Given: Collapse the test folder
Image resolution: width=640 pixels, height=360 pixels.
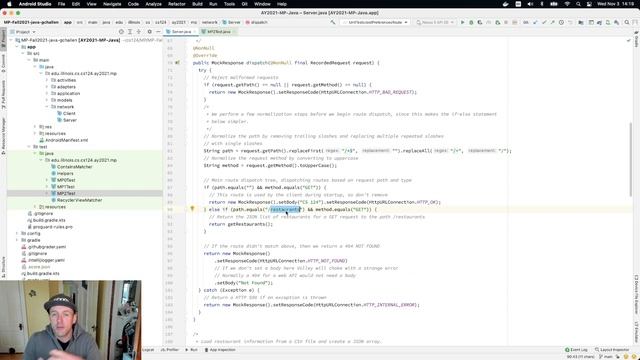Looking at the screenshot, I should (29, 147).
